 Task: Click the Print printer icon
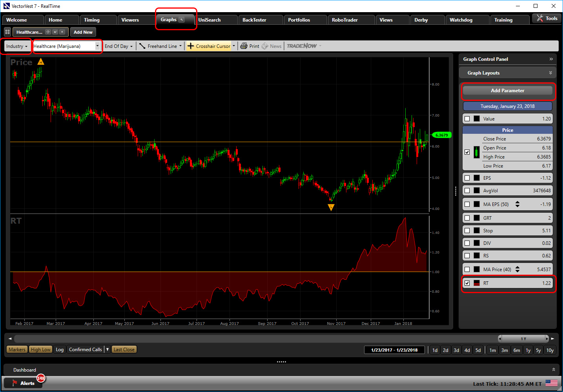244,46
